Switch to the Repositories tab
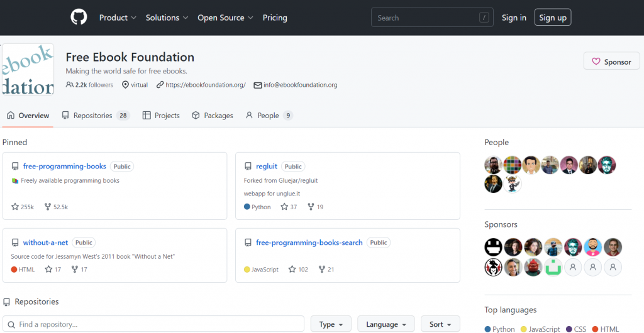Viewport: 644px width, 333px height. (96, 116)
